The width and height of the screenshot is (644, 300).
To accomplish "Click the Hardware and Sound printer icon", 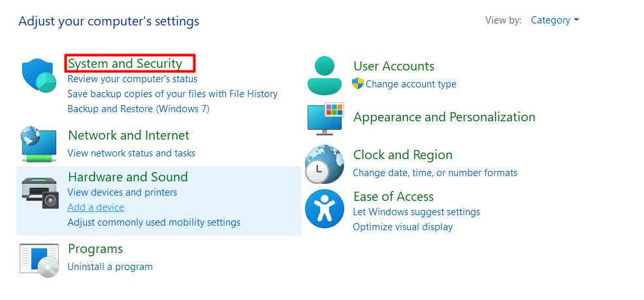I will coord(39,192).
